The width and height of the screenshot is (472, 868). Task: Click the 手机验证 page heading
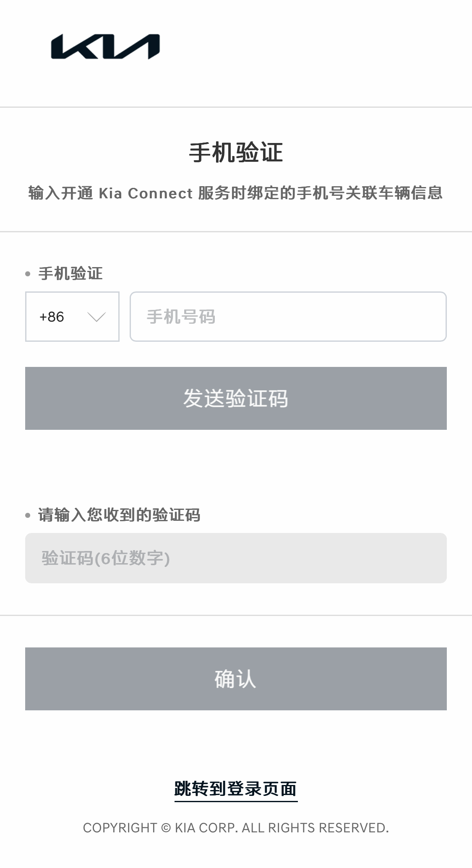(x=236, y=152)
